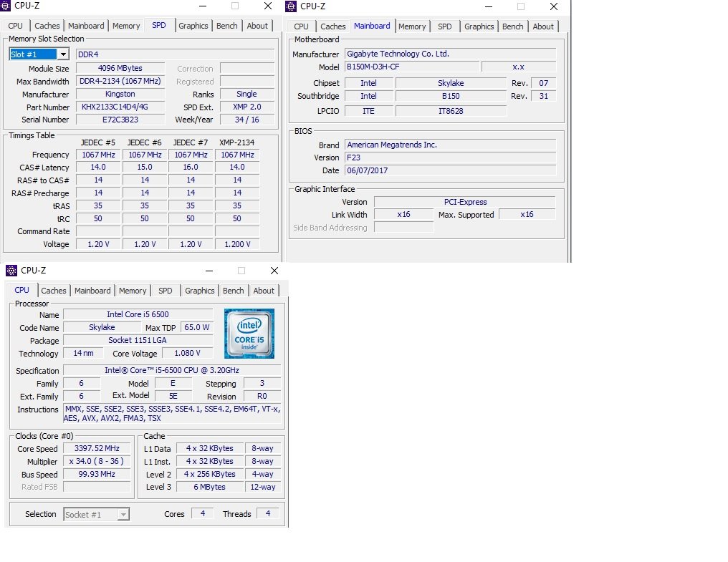Select Graphics tab in Mainboard window

pos(479,26)
